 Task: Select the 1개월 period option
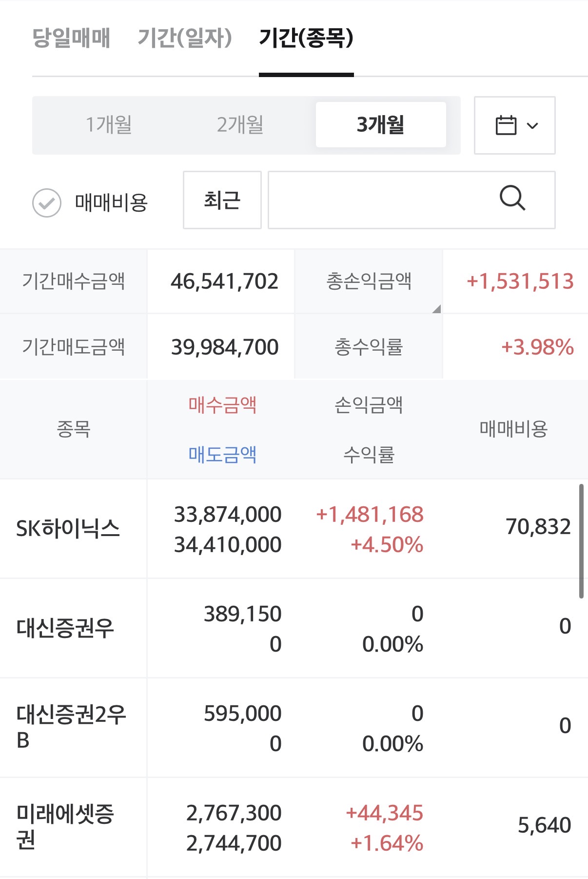click(x=109, y=125)
